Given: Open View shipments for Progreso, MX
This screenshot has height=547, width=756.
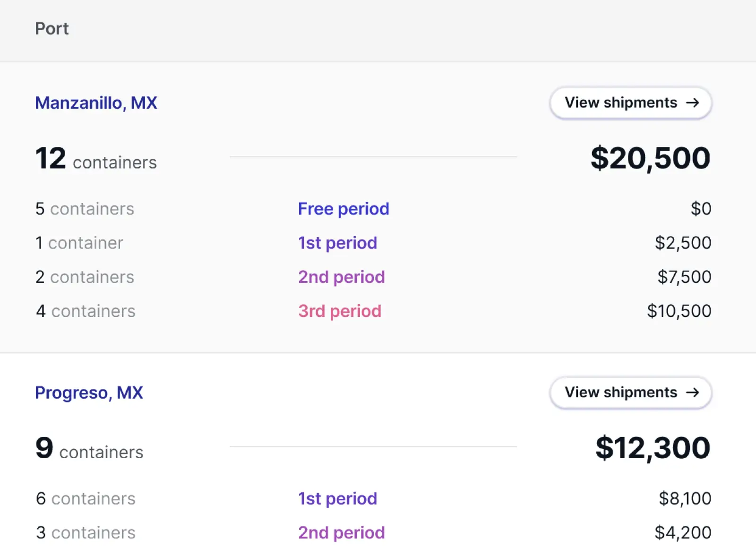Looking at the screenshot, I should (x=631, y=392).
